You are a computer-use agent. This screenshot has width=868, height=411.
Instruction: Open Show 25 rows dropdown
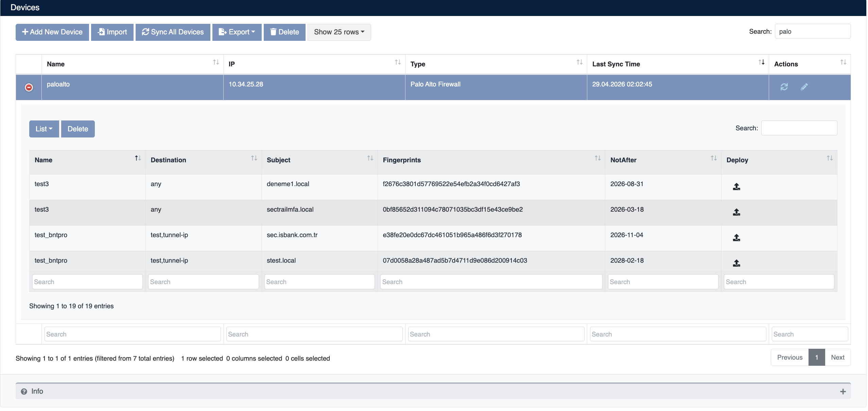[x=339, y=32]
